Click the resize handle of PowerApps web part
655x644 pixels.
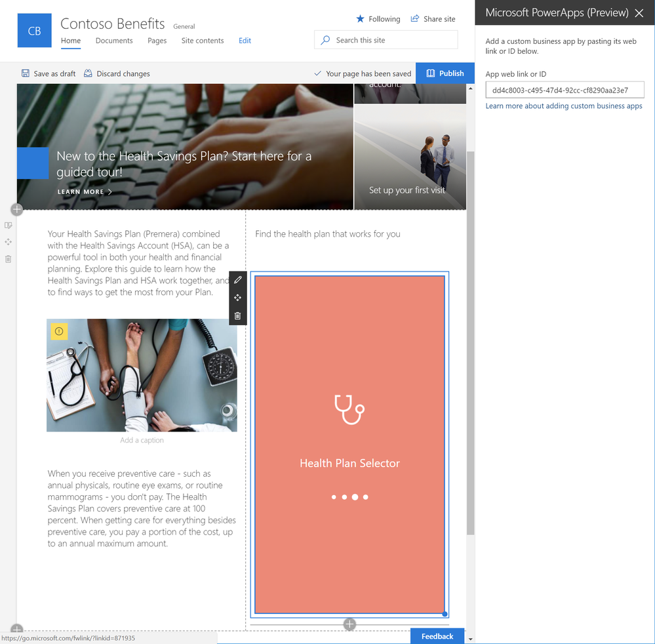pyautogui.click(x=445, y=614)
